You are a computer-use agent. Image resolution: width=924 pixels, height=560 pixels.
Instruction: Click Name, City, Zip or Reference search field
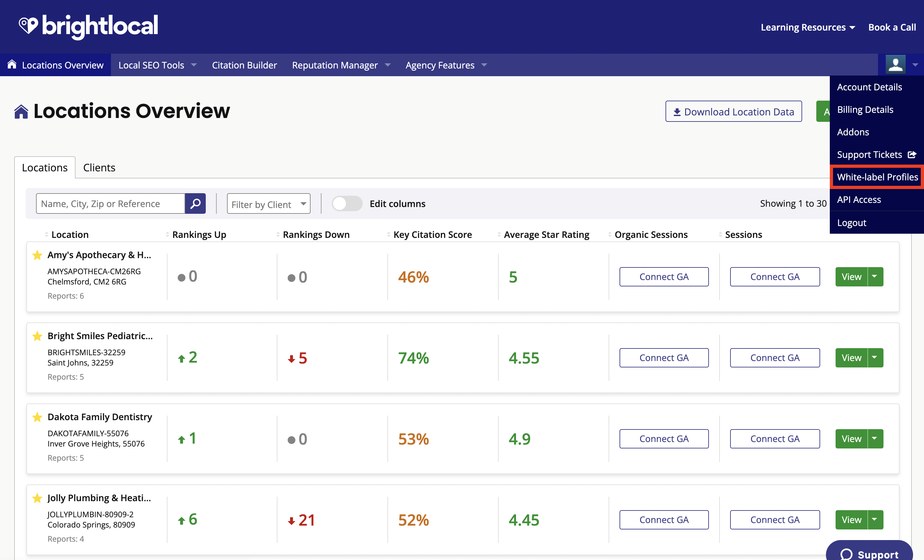(111, 203)
